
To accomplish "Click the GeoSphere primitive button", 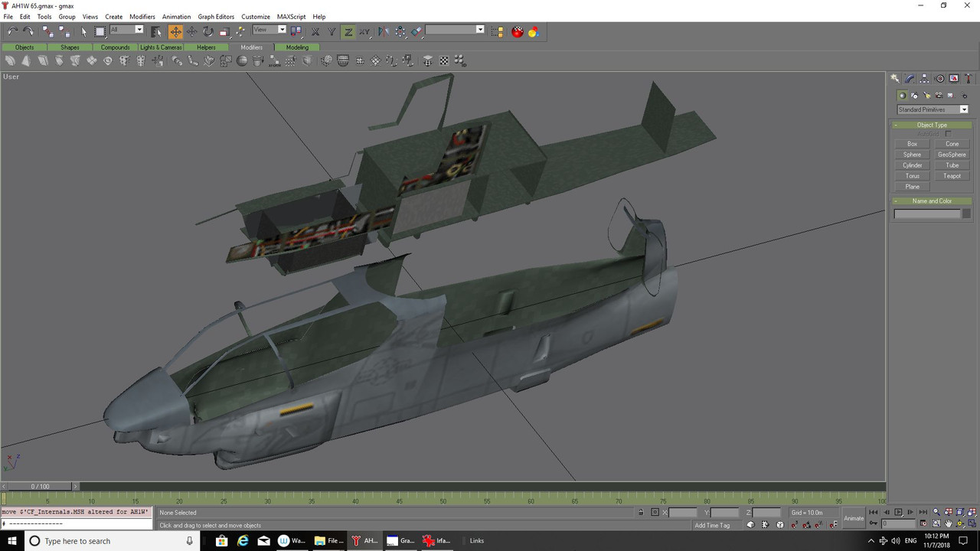I will coord(952,155).
